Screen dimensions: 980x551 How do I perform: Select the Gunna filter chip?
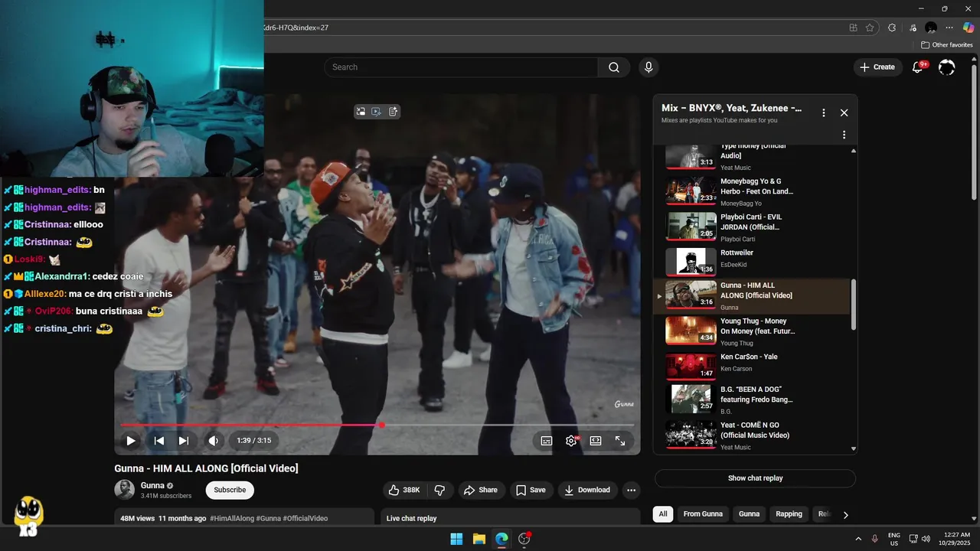coord(749,514)
